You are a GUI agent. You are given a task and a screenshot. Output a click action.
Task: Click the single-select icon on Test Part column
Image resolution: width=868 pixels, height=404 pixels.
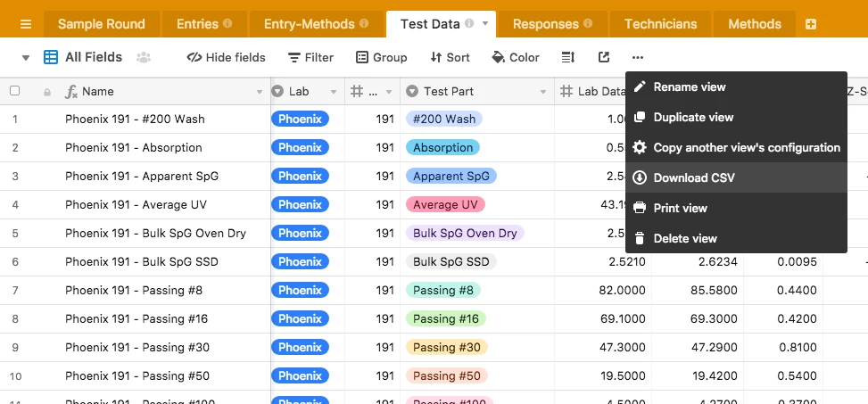[412, 91]
